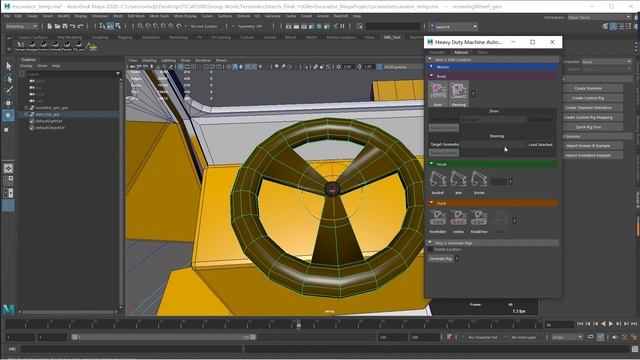
Task: Collapse the purple Body section
Action: pos(431,76)
